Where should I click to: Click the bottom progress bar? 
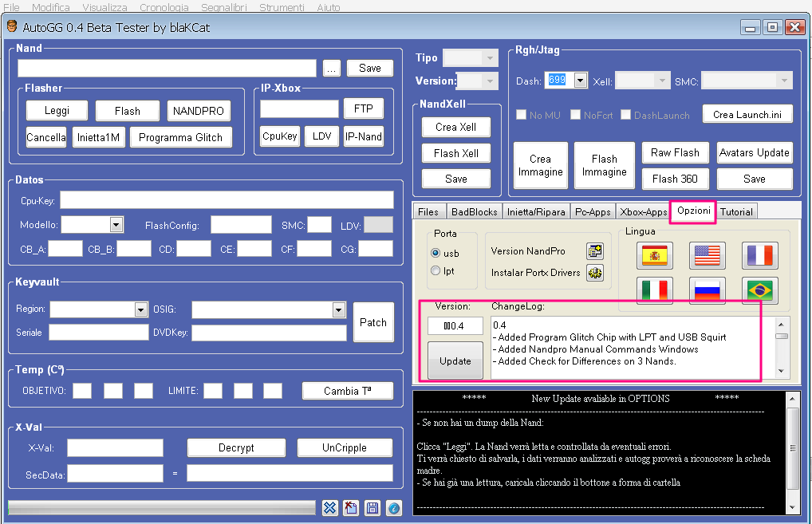point(162,507)
